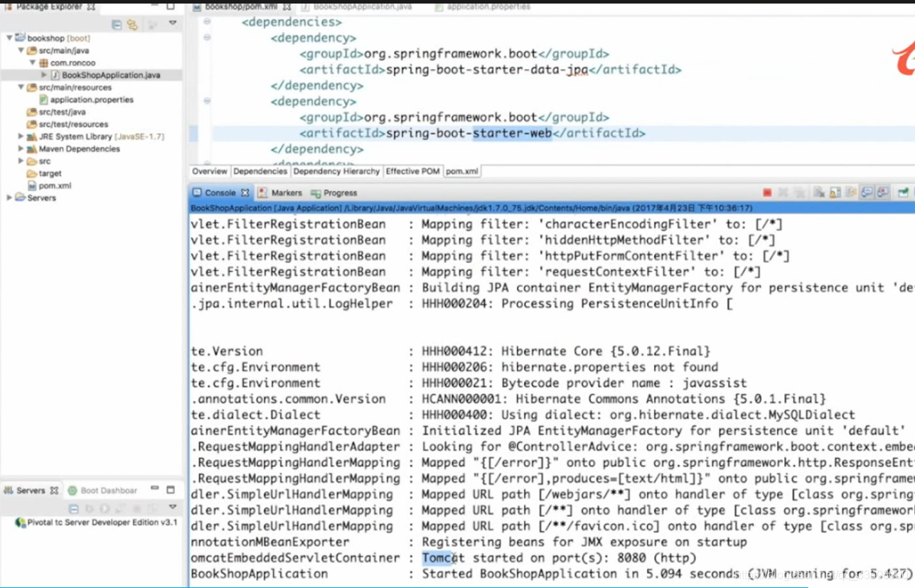915x588 pixels.
Task: Click bookshop project icon
Action: tap(21, 38)
